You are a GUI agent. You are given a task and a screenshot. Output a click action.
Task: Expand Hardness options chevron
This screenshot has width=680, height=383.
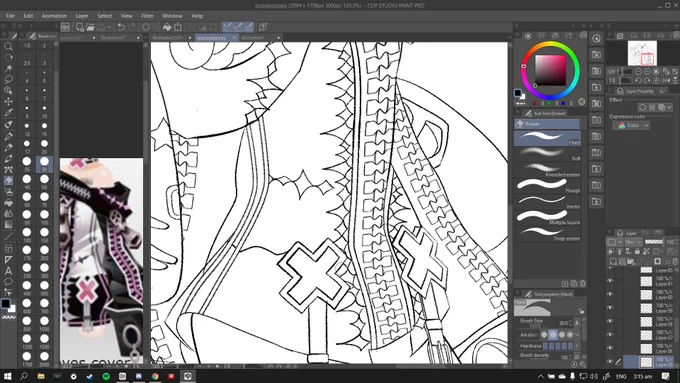click(577, 346)
